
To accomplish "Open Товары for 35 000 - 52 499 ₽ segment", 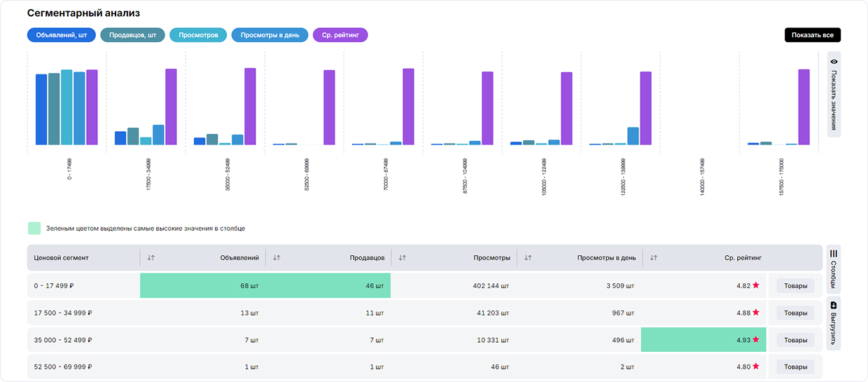I will coord(795,340).
